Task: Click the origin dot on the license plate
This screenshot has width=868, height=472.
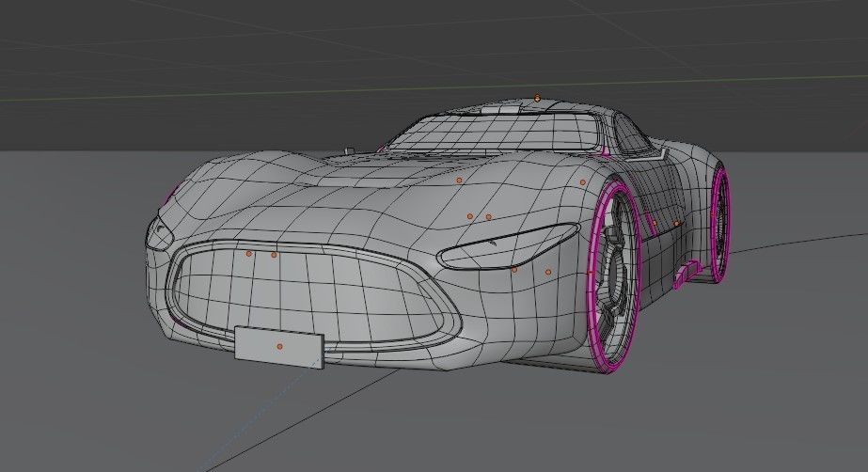Action: click(x=279, y=346)
